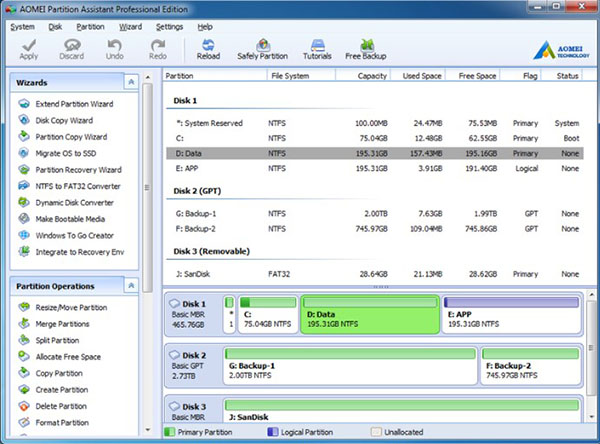Select D: Data block in disk map

(370, 314)
